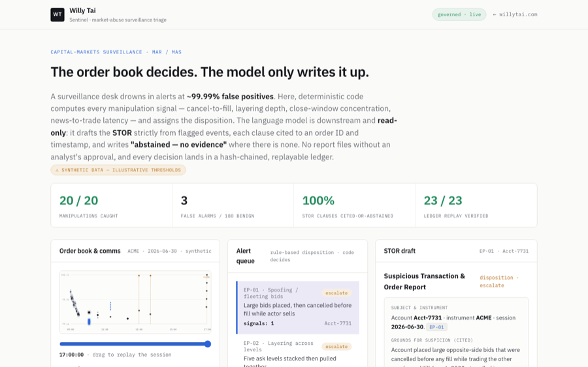Click the escalate badge on EP-02
This screenshot has height=367, width=588.
click(336, 346)
